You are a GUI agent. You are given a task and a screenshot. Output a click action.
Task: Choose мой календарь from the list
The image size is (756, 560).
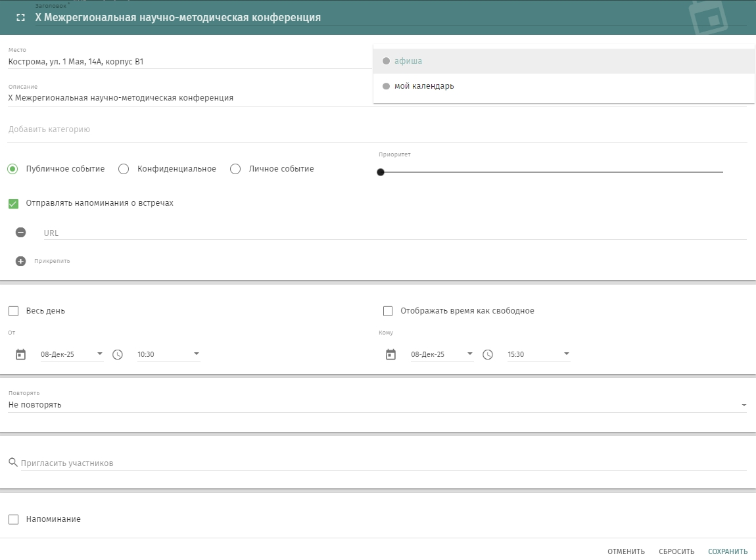pos(423,86)
